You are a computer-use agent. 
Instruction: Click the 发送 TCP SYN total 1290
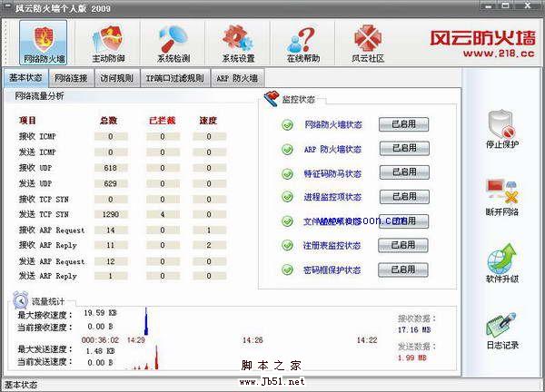point(111,214)
